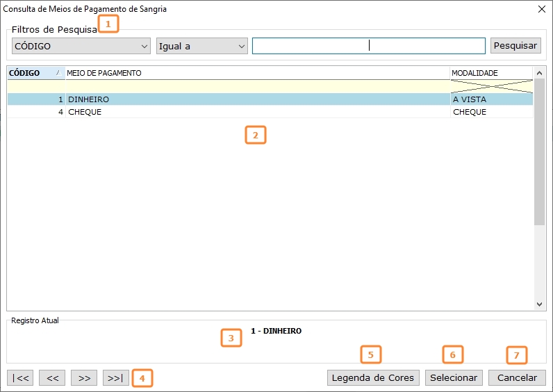Jump to first record with |<< button
553x392 pixels.
click(19, 378)
